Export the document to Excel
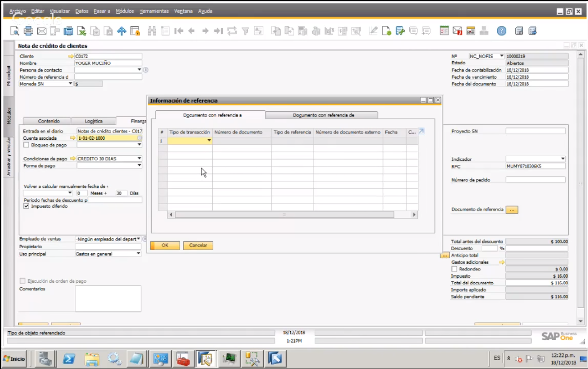 coord(83,30)
